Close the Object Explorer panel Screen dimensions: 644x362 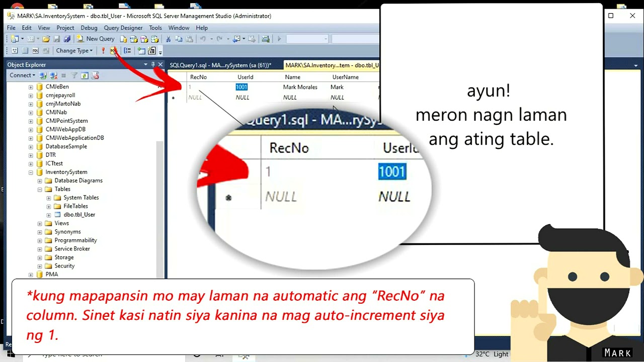click(x=160, y=64)
